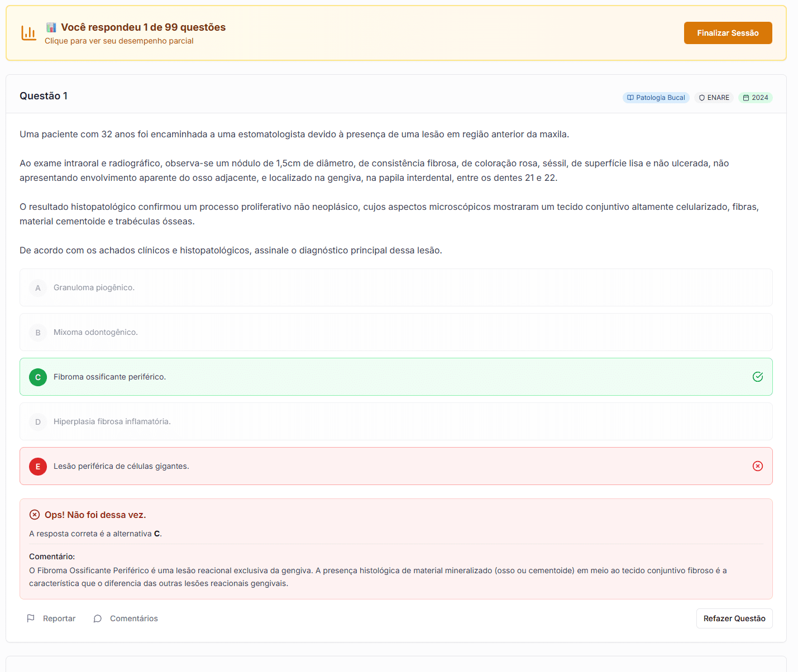Open the ENARE exam tag
This screenshot has width=798, height=672.
[x=714, y=98]
